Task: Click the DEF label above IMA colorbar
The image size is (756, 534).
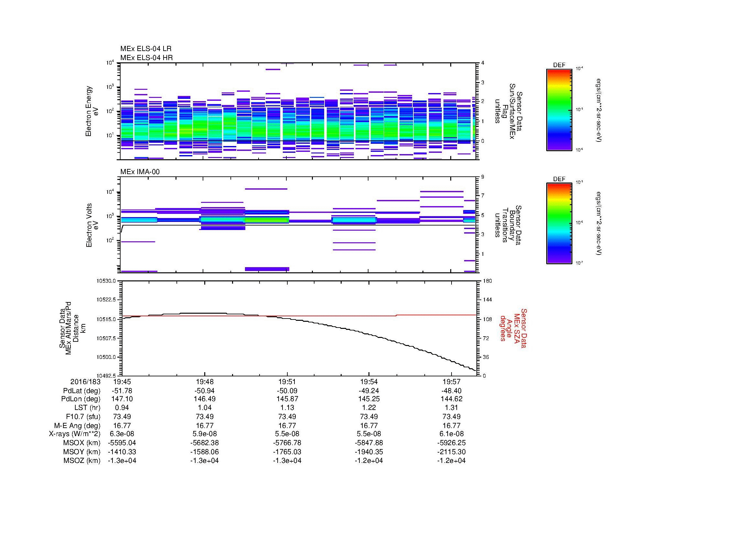Action: (x=559, y=179)
